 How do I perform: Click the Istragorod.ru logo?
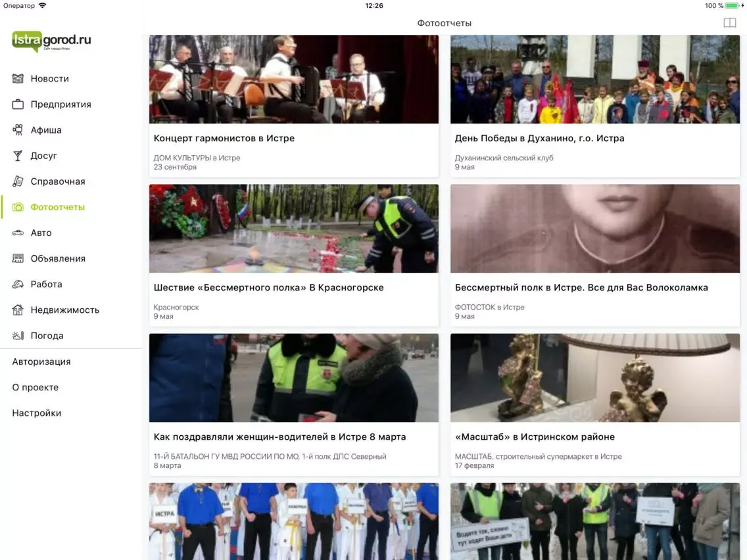pos(51,41)
